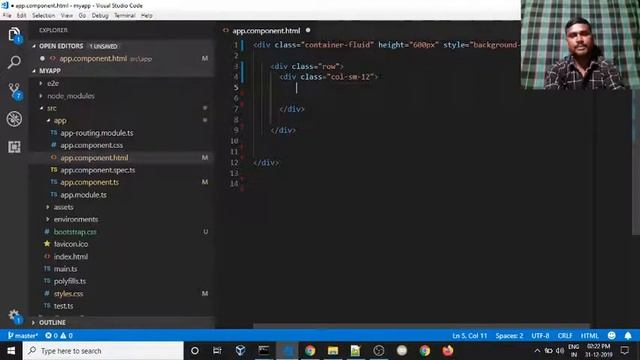This screenshot has width=640, height=360.
Task: Click the unsaved dot on editor tab
Action: pos(308,30)
